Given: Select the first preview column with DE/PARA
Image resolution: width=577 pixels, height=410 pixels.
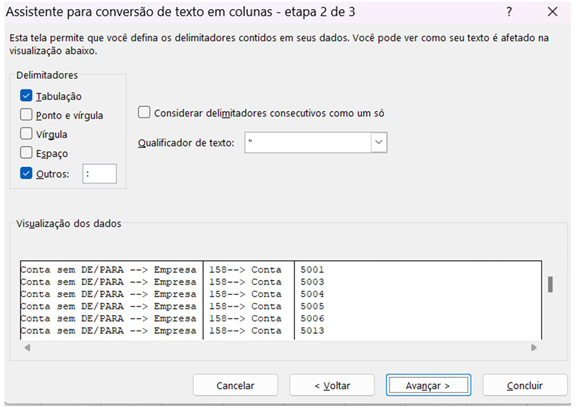Looking at the screenshot, I should (111, 300).
